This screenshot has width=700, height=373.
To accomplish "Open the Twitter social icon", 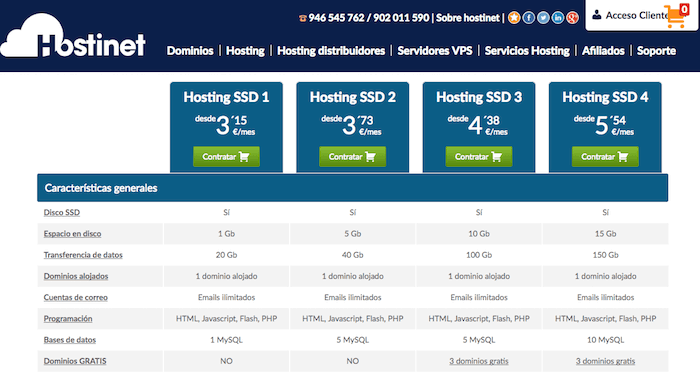I will click(x=543, y=18).
